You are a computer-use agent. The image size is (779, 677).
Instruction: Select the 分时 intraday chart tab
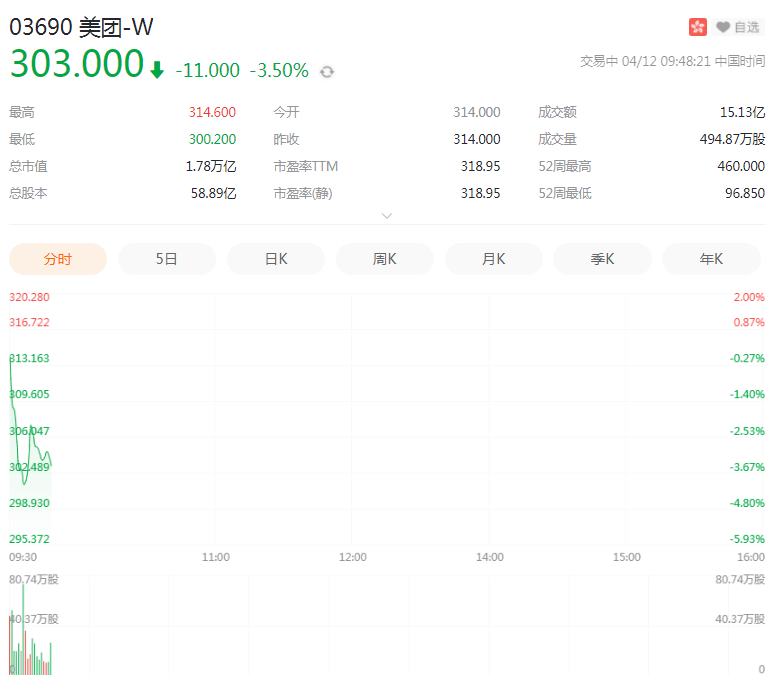pos(58,259)
